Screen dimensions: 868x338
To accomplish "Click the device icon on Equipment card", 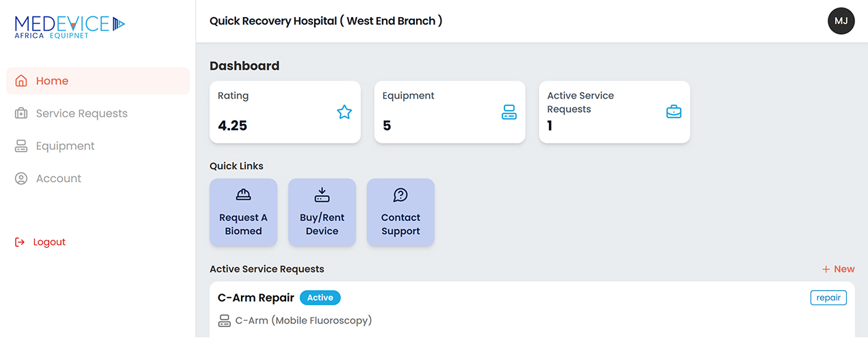I will [509, 112].
